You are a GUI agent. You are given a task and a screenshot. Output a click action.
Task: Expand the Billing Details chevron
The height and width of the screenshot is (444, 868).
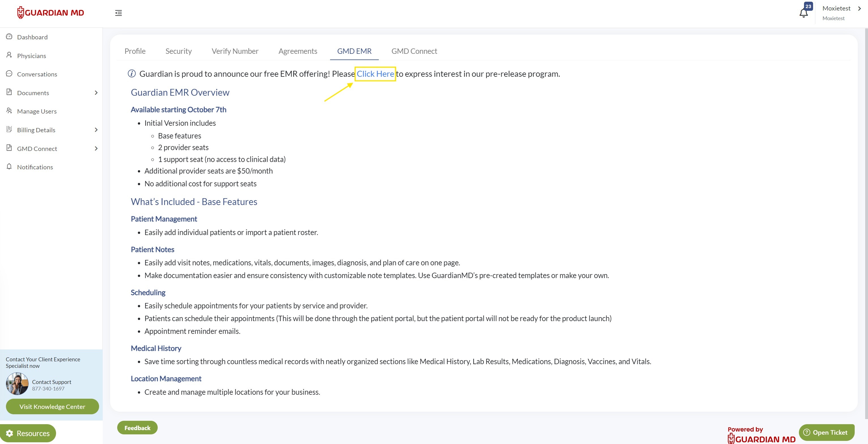(x=96, y=130)
